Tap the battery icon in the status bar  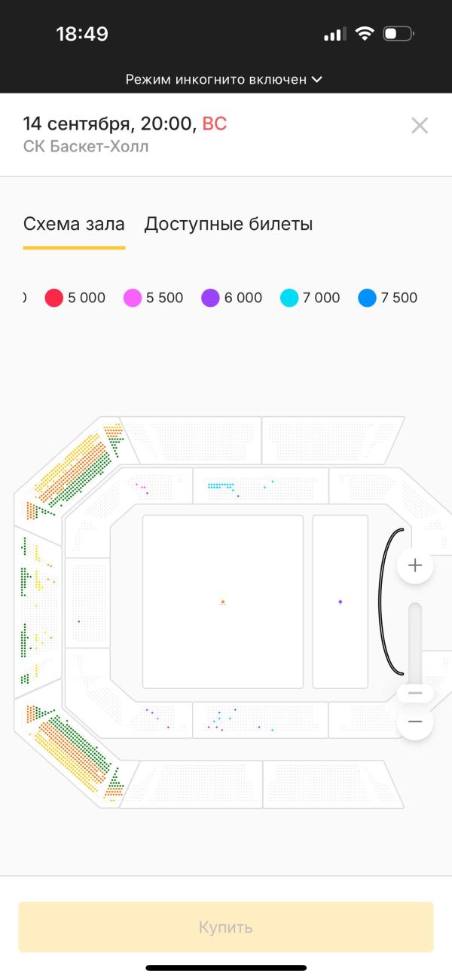[399, 34]
